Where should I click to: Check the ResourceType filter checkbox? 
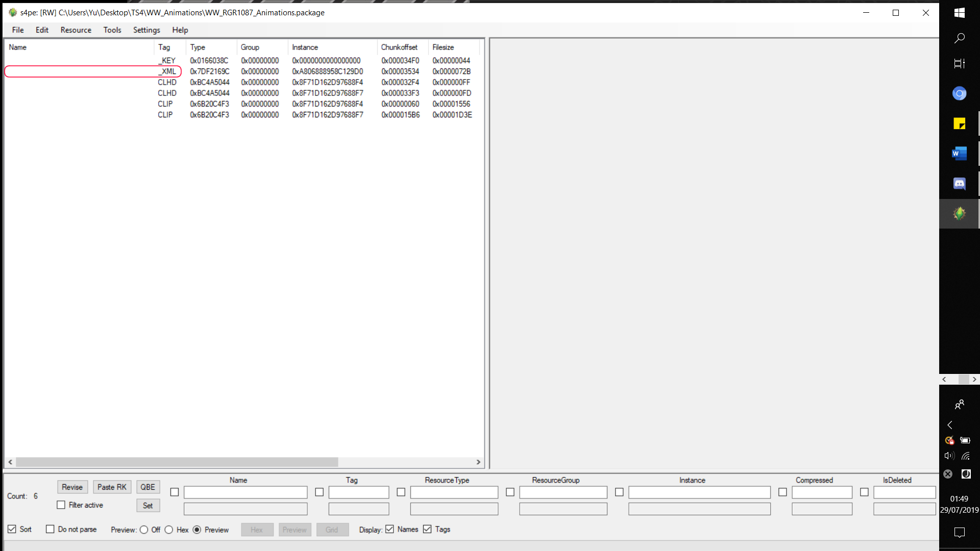pos(401,492)
